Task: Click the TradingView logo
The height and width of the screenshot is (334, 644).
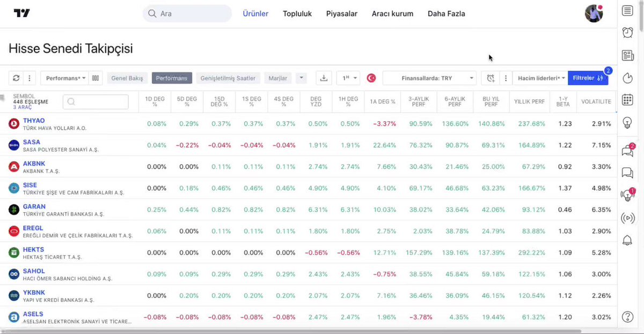Action: (x=22, y=13)
